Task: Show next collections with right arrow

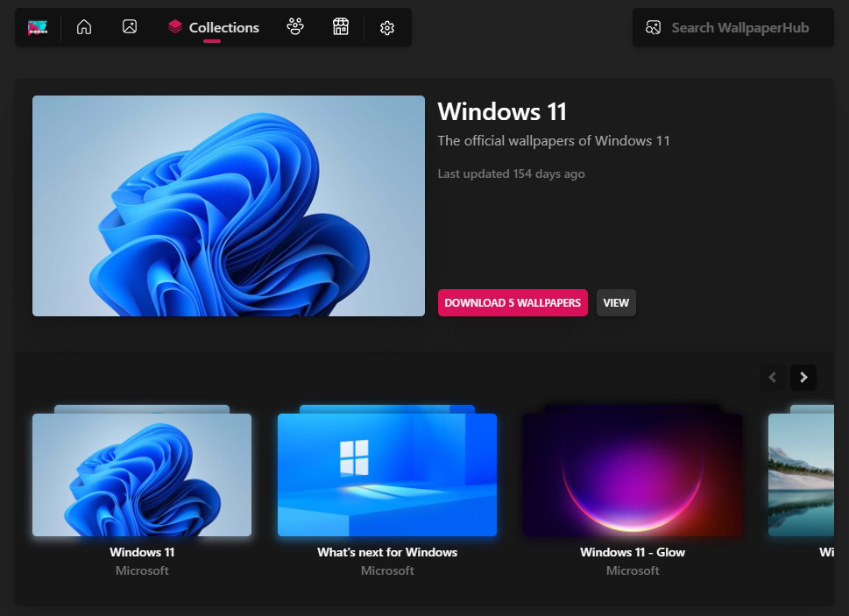Action: coord(803,378)
